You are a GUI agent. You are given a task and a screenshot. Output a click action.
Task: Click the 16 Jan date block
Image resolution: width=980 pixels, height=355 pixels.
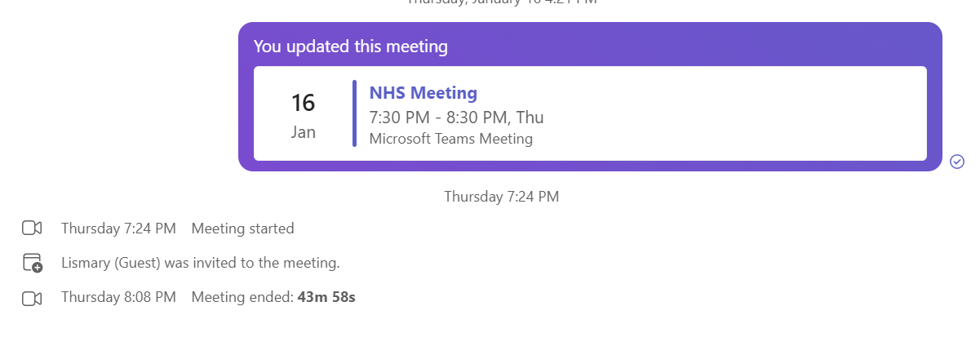[303, 114]
